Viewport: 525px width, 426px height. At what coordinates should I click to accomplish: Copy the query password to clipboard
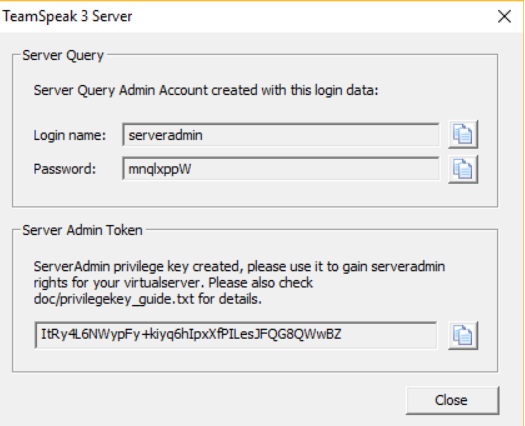(463, 169)
